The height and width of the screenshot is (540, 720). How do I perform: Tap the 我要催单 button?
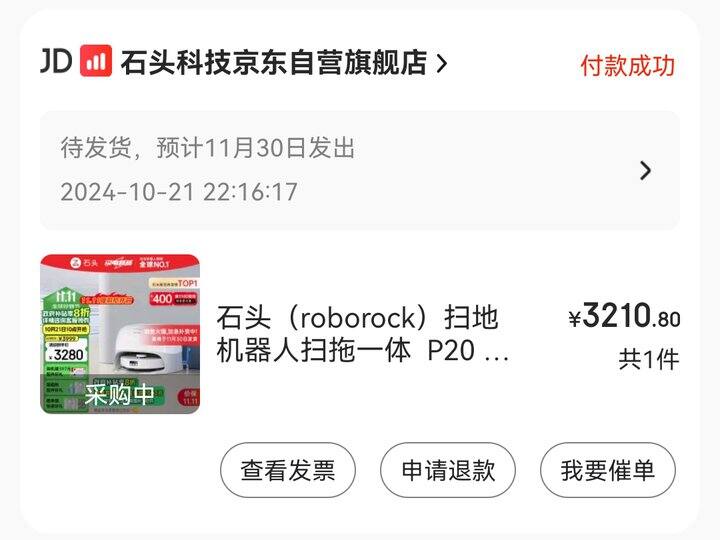click(x=608, y=470)
